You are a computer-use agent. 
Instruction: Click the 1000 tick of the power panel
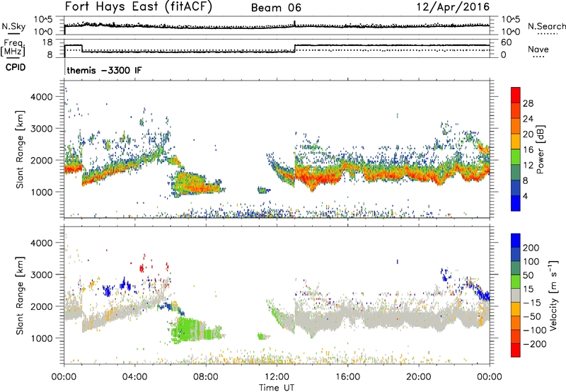pos(42,192)
